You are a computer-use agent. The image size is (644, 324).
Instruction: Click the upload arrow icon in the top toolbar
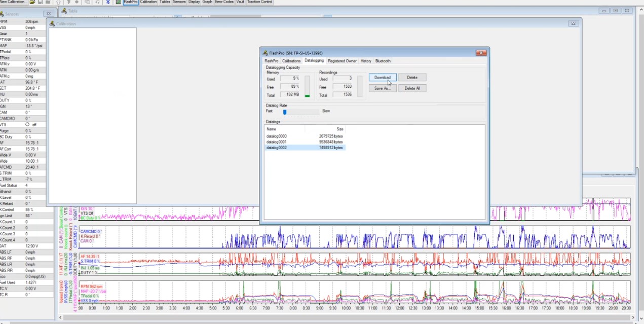(58, 2)
